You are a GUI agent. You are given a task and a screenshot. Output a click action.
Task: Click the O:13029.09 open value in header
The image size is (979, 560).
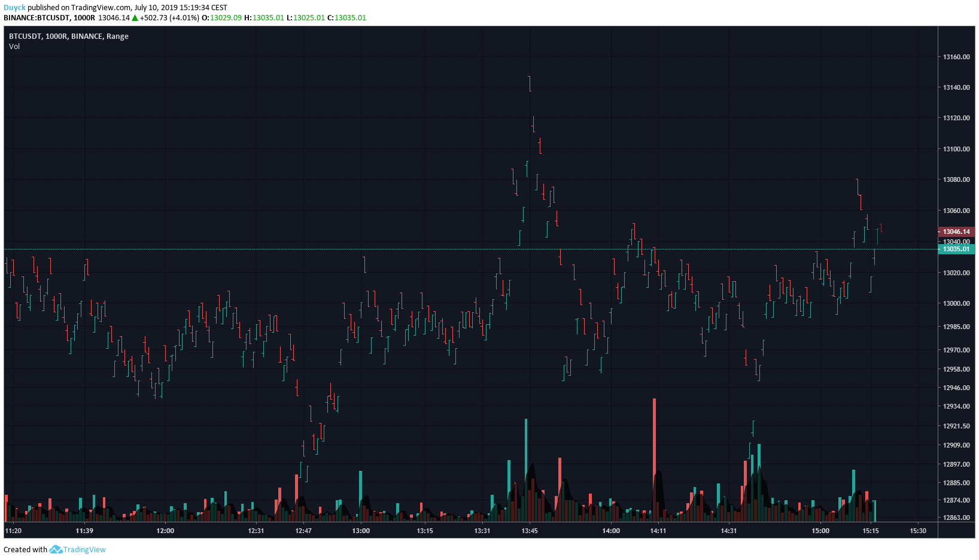click(221, 17)
